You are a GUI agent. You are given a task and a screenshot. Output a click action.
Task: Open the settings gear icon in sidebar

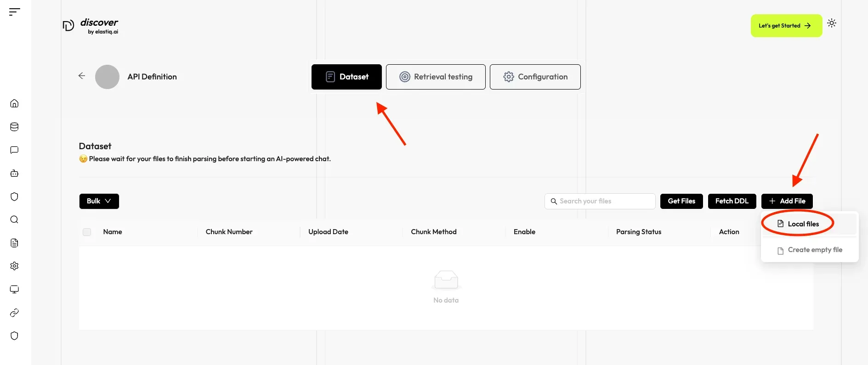point(15,266)
